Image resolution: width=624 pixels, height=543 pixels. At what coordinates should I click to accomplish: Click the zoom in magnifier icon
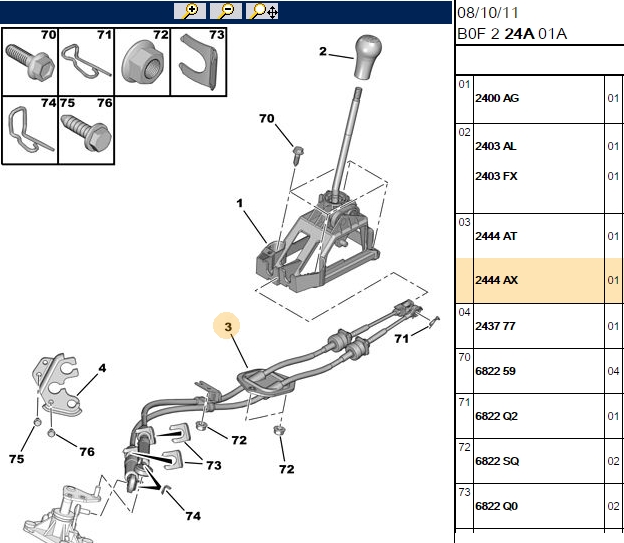[190, 11]
